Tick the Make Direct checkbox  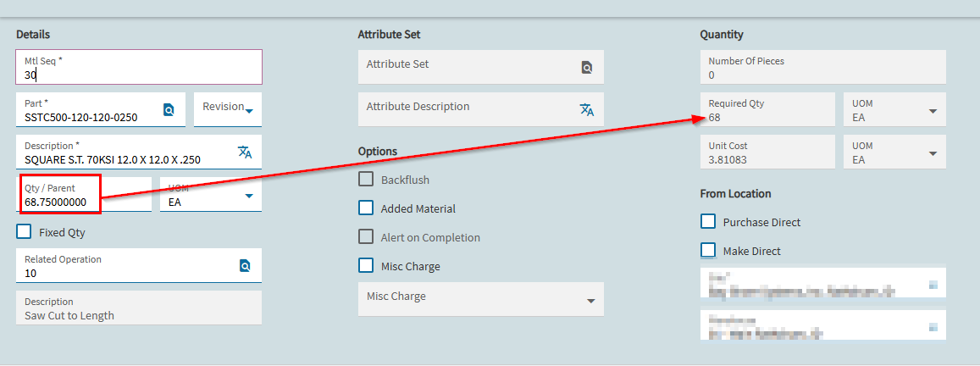click(708, 251)
